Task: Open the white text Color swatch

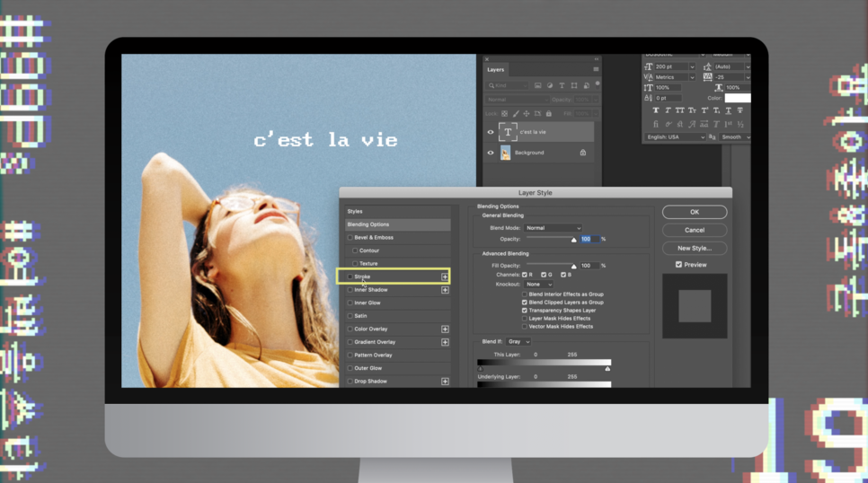Action: [x=738, y=98]
